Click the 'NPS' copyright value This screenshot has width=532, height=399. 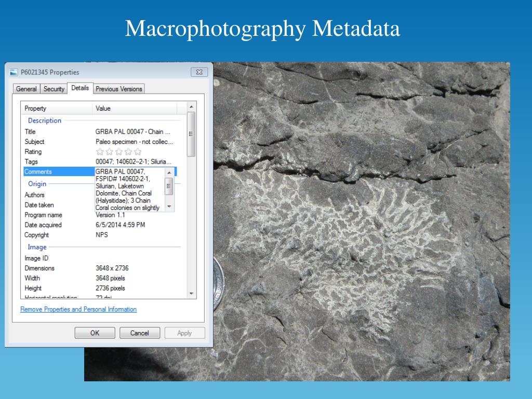point(101,235)
